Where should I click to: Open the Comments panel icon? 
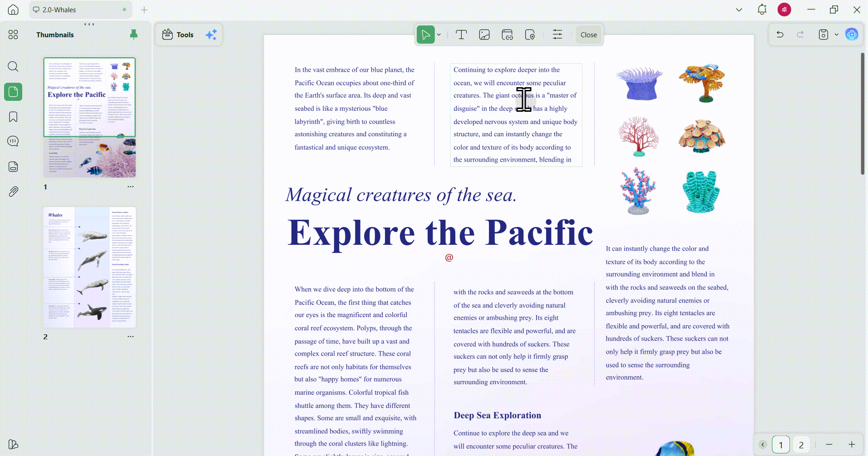click(x=13, y=141)
